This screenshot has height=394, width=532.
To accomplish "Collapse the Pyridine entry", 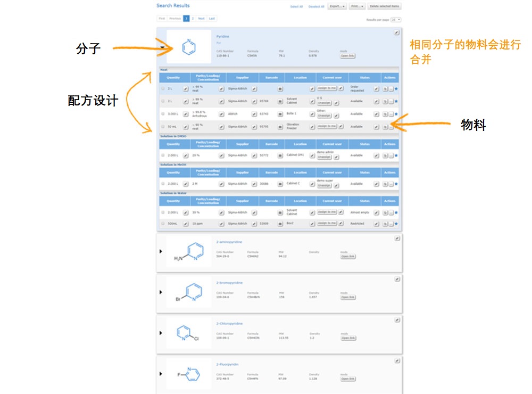I will point(161,47).
